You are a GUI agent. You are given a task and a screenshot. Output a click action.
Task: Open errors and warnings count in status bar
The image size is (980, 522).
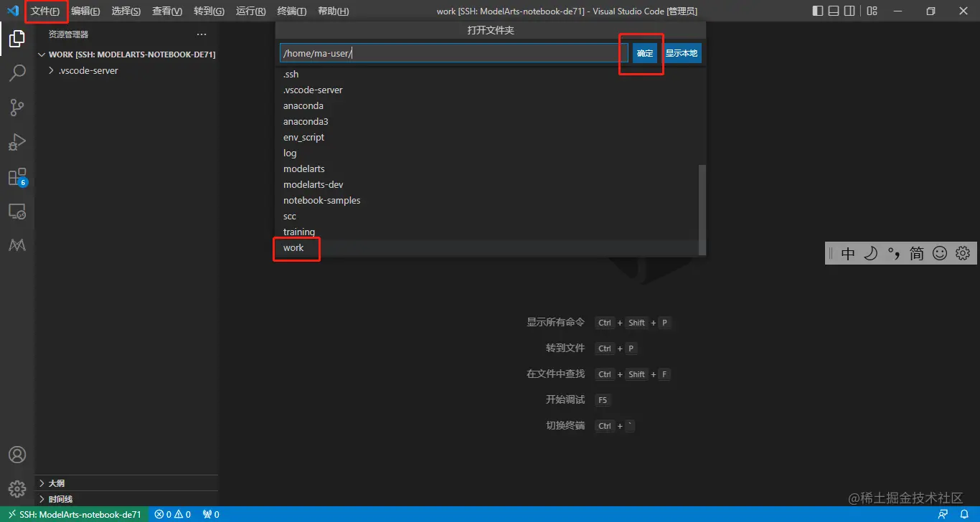(173, 514)
